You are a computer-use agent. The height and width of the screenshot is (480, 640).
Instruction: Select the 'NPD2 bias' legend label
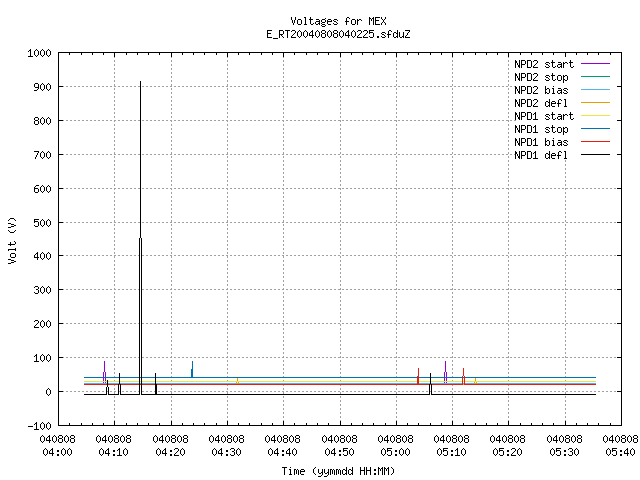coord(541,90)
